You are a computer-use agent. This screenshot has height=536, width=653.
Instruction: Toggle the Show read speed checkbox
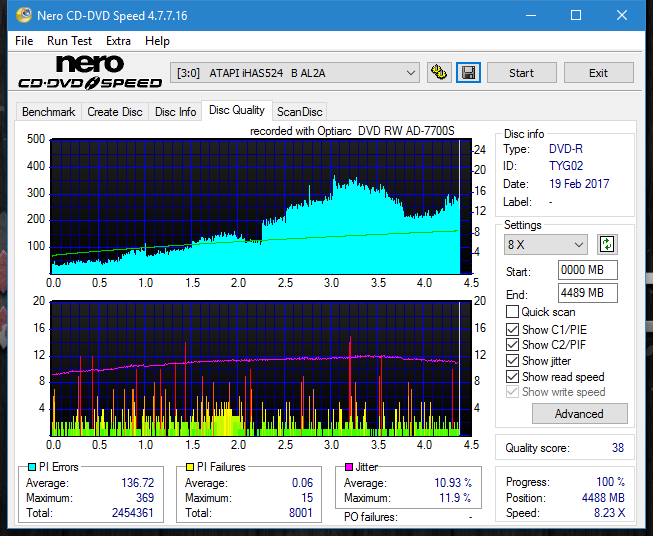[x=512, y=376]
